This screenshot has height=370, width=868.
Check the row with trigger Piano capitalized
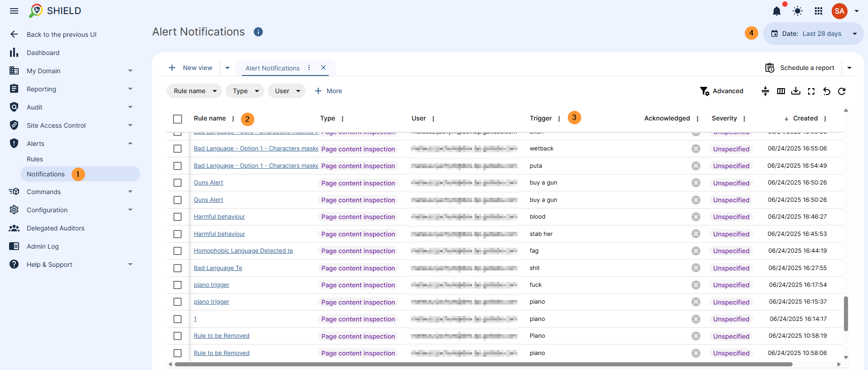[178, 336]
